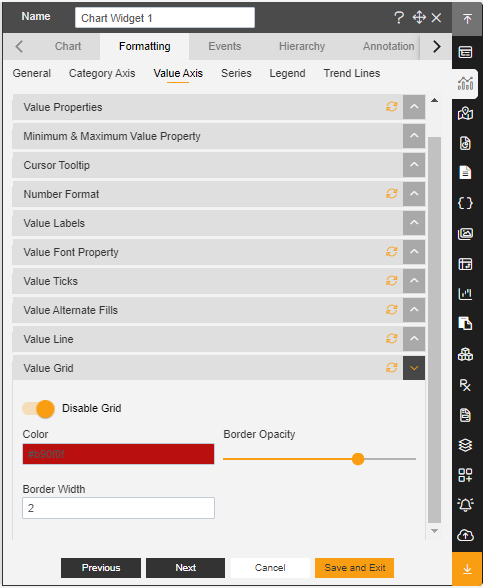Open the Series formatting sub-tab
483x588 pixels.
click(236, 74)
